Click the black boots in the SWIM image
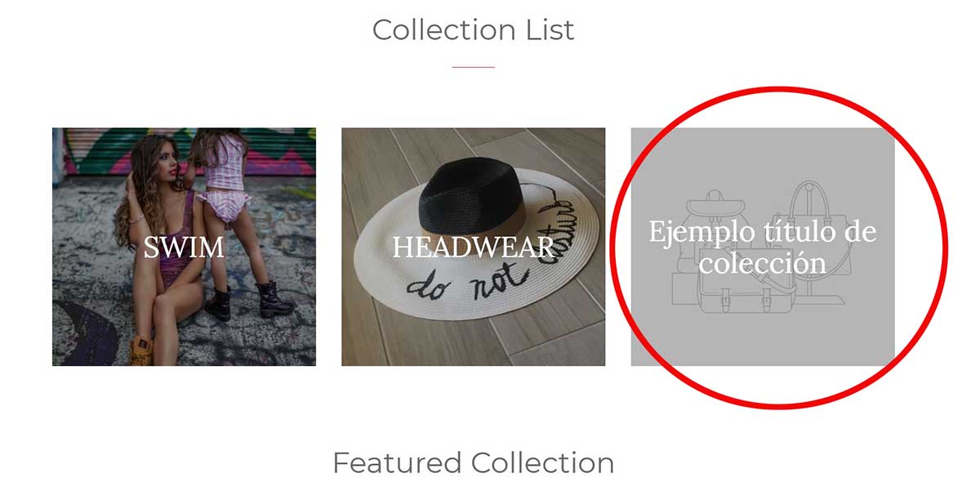This screenshot has height=491, width=980. click(x=247, y=301)
